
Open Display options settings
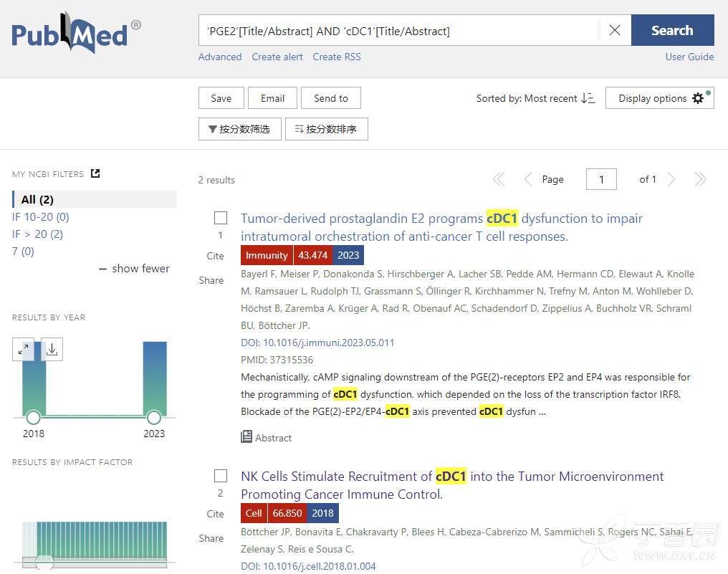[660, 98]
